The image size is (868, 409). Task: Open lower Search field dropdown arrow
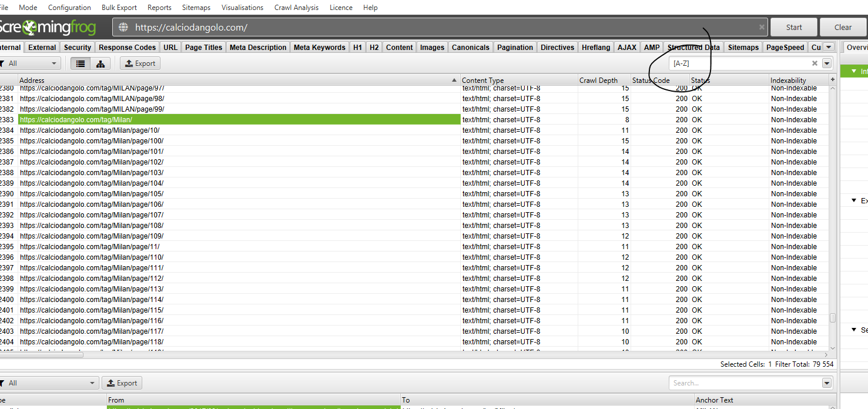(827, 383)
